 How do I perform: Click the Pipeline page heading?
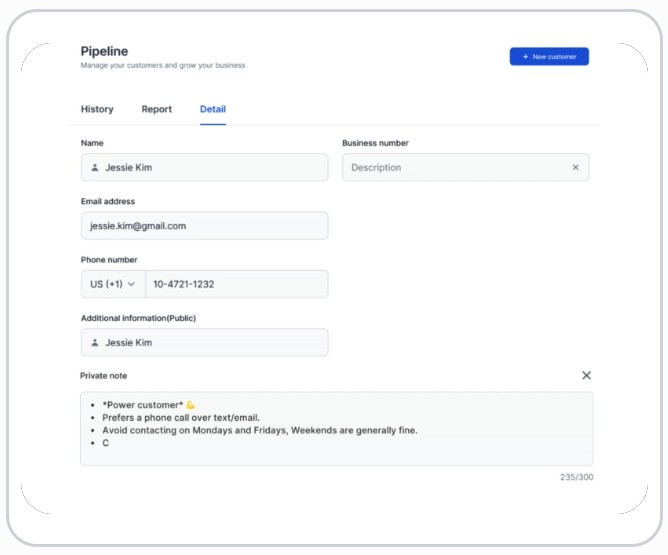pyautogui.click(x=104, y=51)
